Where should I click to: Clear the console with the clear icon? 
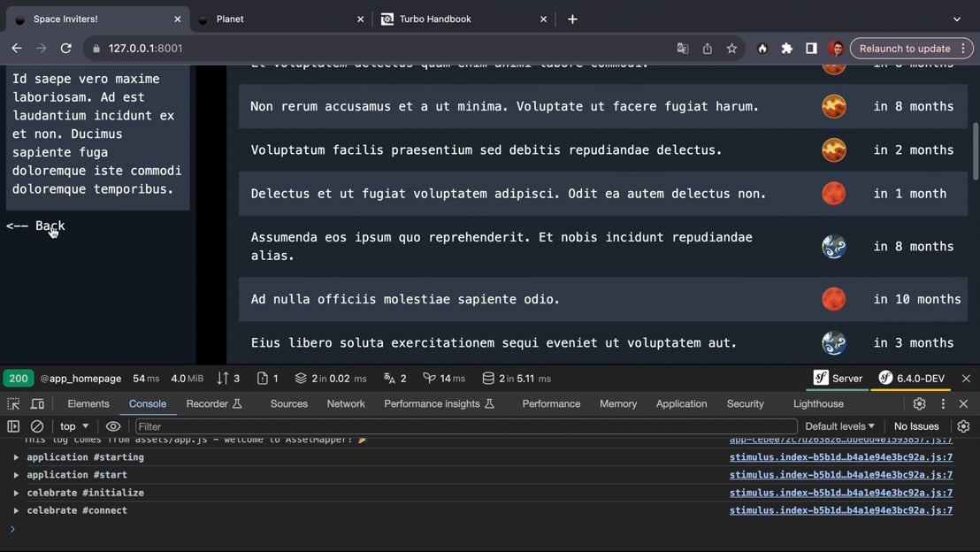pos(37,426)
